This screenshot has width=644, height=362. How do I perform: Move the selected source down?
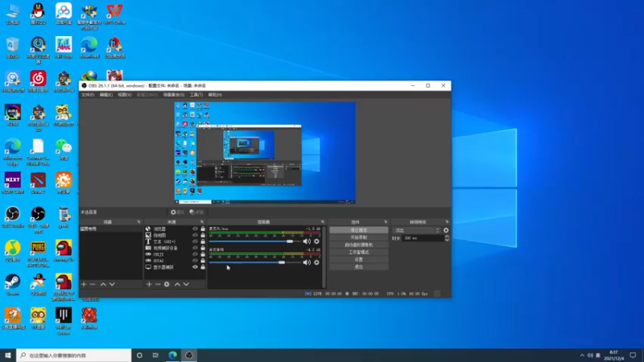pos(186,284)
